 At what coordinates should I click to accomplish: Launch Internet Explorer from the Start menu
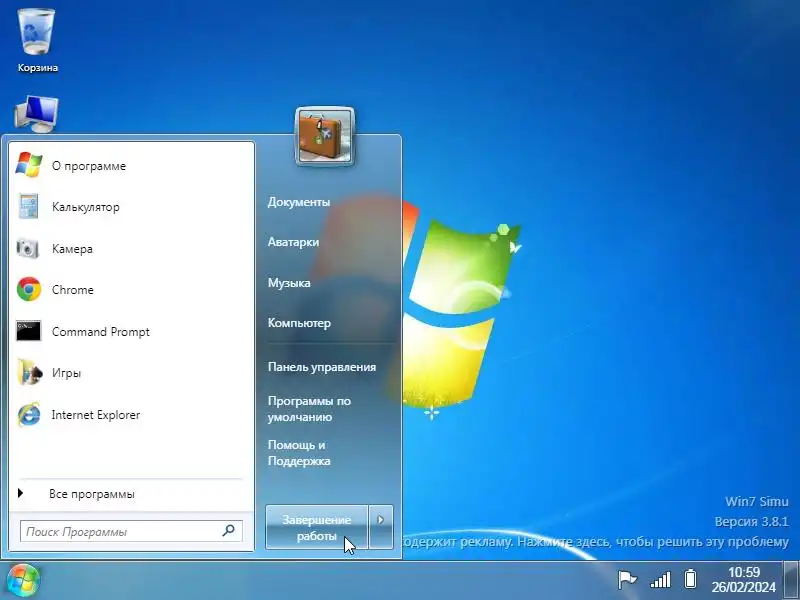(x=131, y=415)
